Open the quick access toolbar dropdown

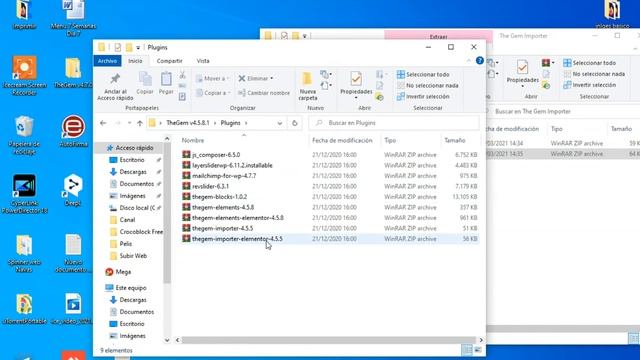(x=138, y=47)
